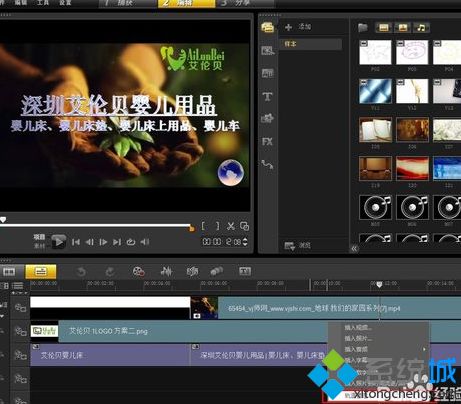Open the Filter (FX) library icon

[x=267, y=142]
